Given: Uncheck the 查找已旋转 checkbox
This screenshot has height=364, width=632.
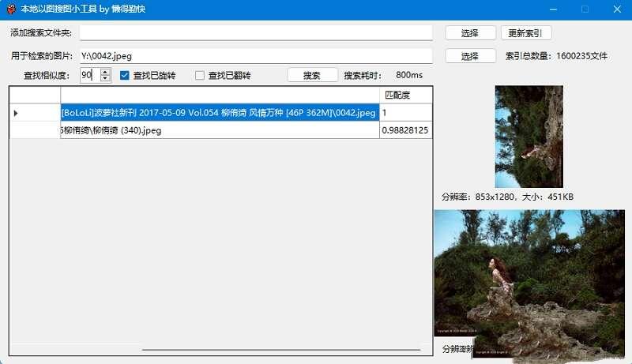Looking at the screenshot, I should click(125, 76).
